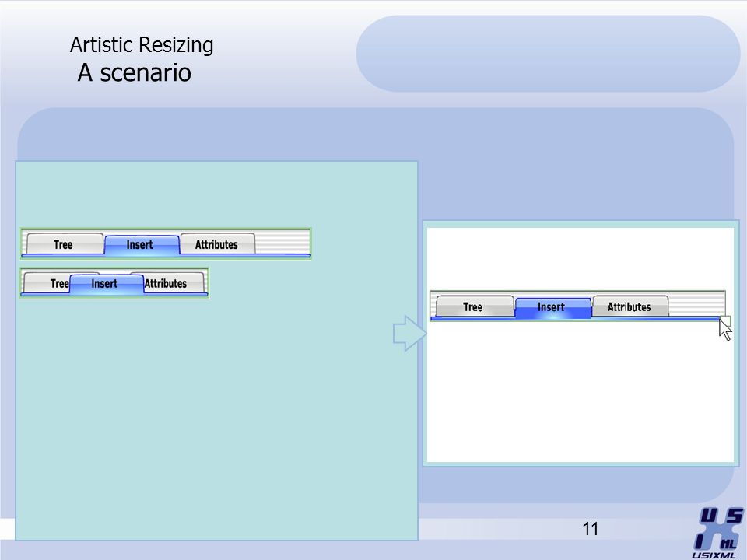747x560 pixels.
Task: Select the Insert tab in the wide top-left tab bar
Action: click(142, 245)
